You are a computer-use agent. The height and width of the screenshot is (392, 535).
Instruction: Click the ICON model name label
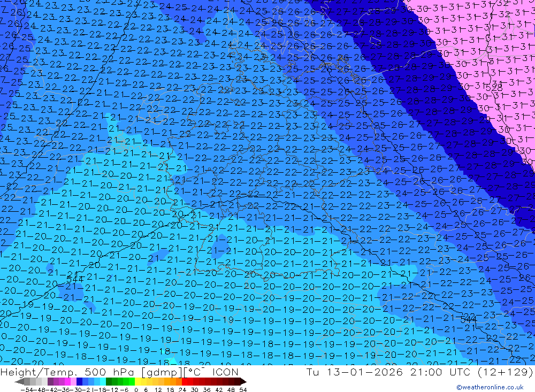(x=225, y=372)
